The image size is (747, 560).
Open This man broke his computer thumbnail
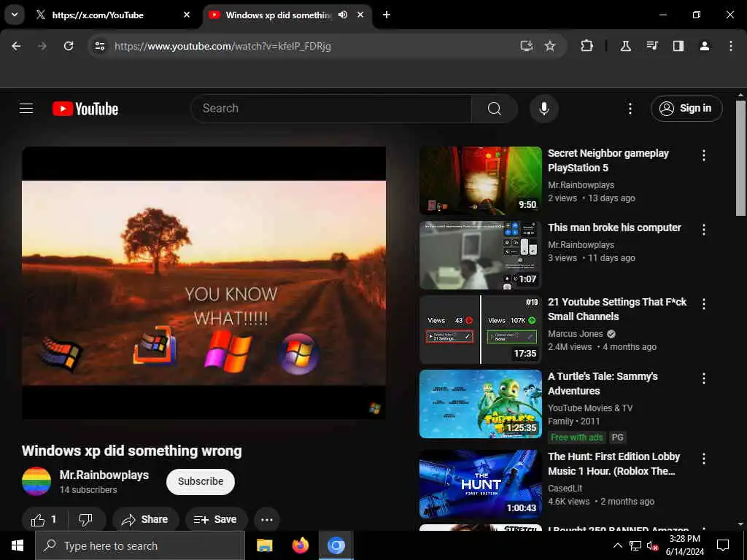480,255
